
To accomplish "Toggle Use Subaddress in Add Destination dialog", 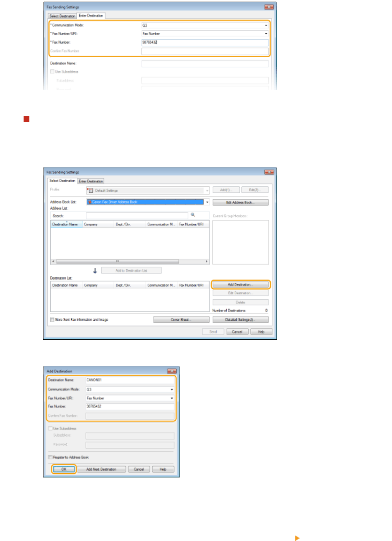I will (50, 428).
